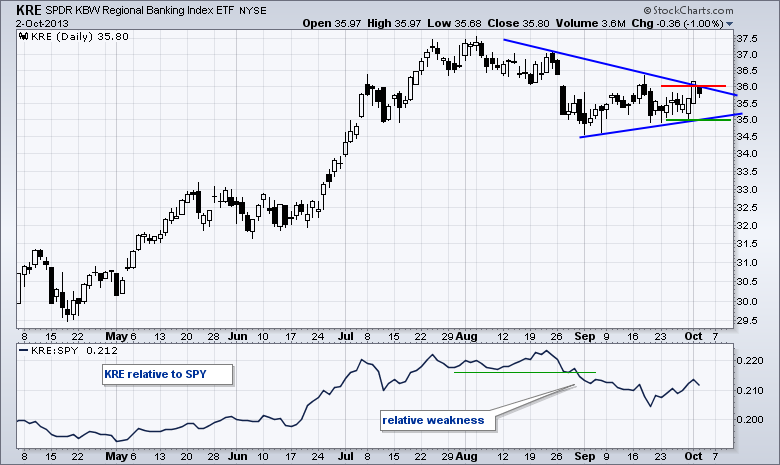Click the 'Aug' label on the main chart axis

[x=467, y=337]
